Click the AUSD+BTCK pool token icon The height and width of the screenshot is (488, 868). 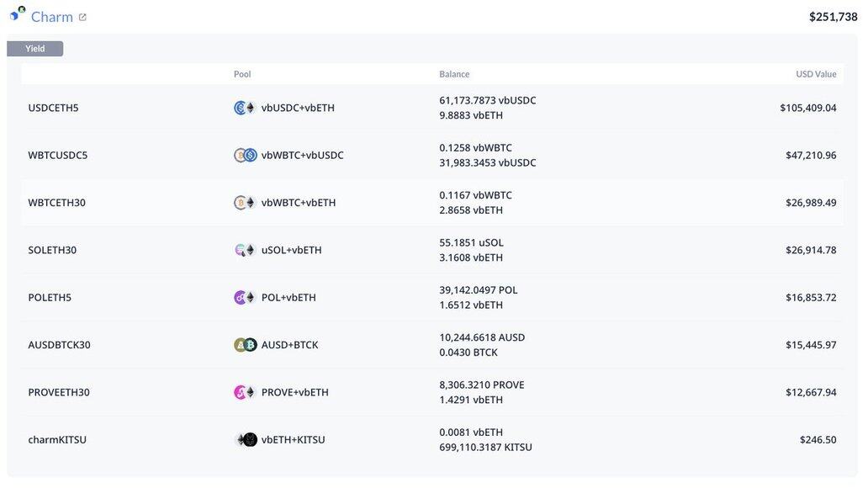click(245, 345)
